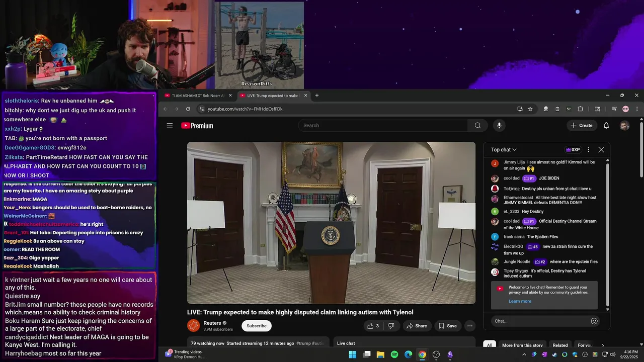Image resolution: width=644 pixels, height=362 pixels.
Task: Click Tipsy Shyguy's chat message
Action: click(x=544, y=273)
